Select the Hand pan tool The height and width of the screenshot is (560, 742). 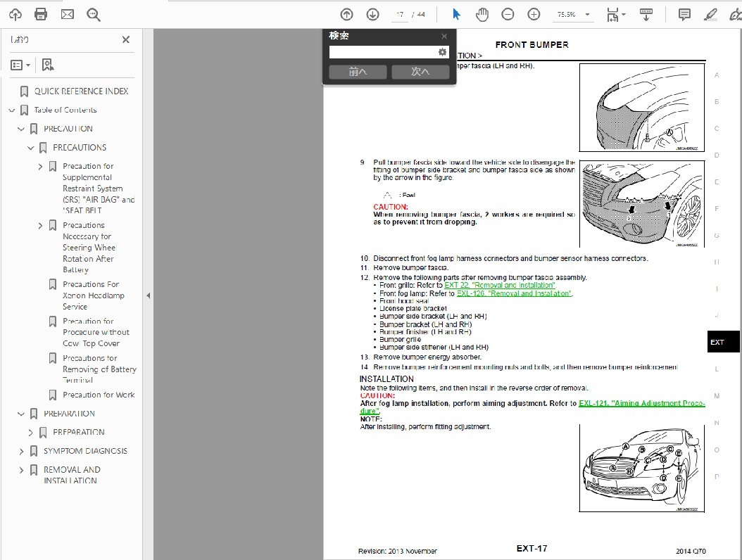click(x=482, y=14)
